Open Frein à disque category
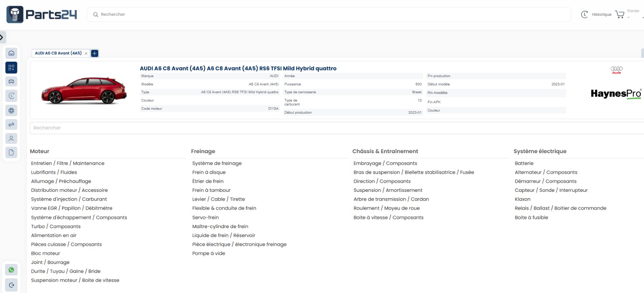Viewport: 644px width, 293px height. click(x=209, y=172)
